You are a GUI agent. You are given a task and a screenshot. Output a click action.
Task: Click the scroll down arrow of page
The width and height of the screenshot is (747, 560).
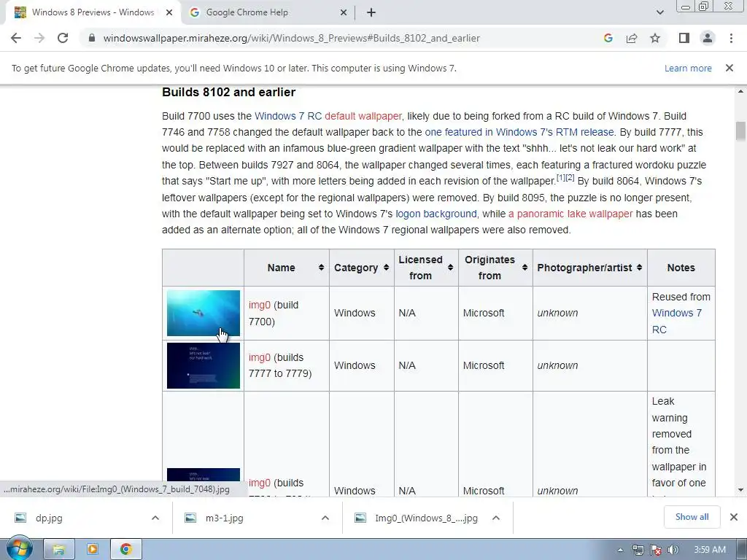coord(740,490)
